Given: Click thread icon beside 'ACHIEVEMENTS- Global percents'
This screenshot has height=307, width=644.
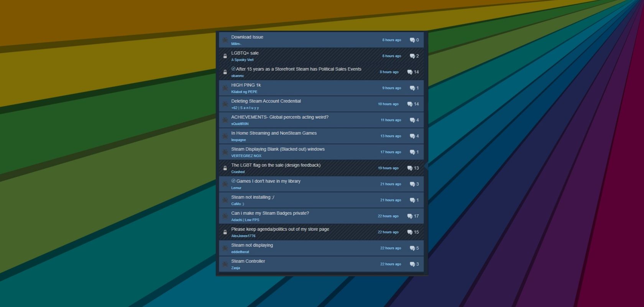Looking at the screenshot, I should [x=225, y=120].
